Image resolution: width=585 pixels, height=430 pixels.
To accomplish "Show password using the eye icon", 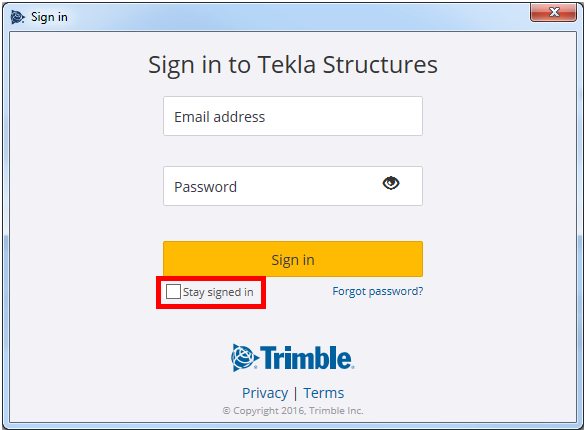I will [x=391, y=183].
